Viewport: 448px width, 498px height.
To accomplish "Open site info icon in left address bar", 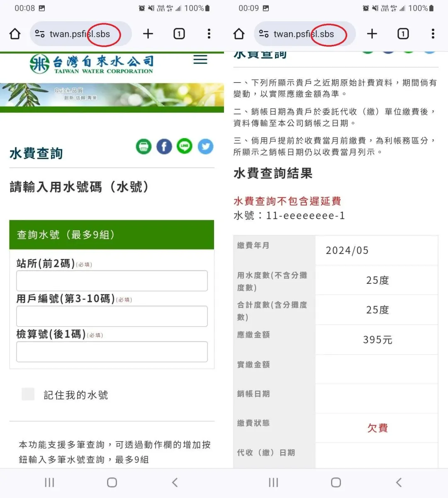I will pos(40,34).
